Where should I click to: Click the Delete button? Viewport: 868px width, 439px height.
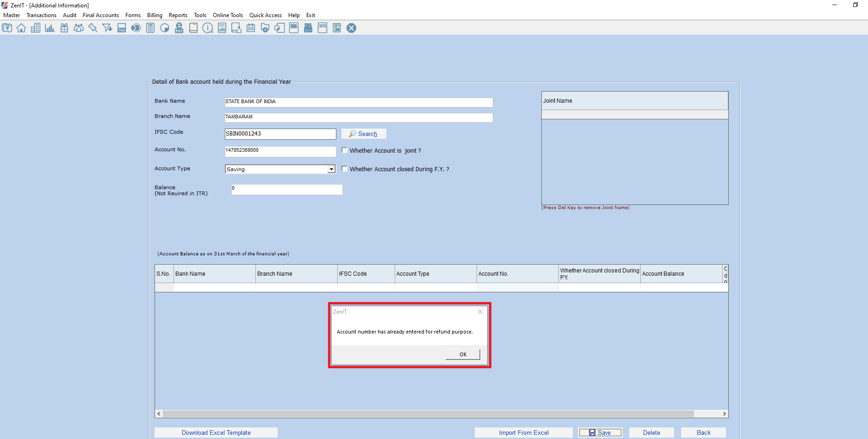pyautogui.click(x=651, y=433)
